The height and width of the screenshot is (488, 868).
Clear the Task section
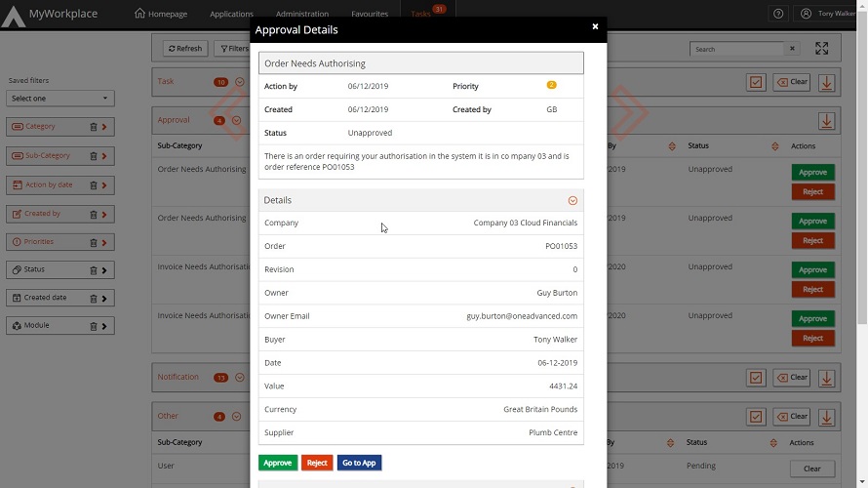tap(792, 82)
